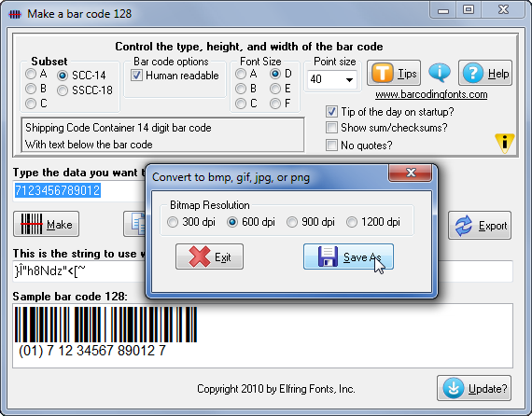Click the data input field with 7123456789012
532x416 pixels.
click(79, 190)
